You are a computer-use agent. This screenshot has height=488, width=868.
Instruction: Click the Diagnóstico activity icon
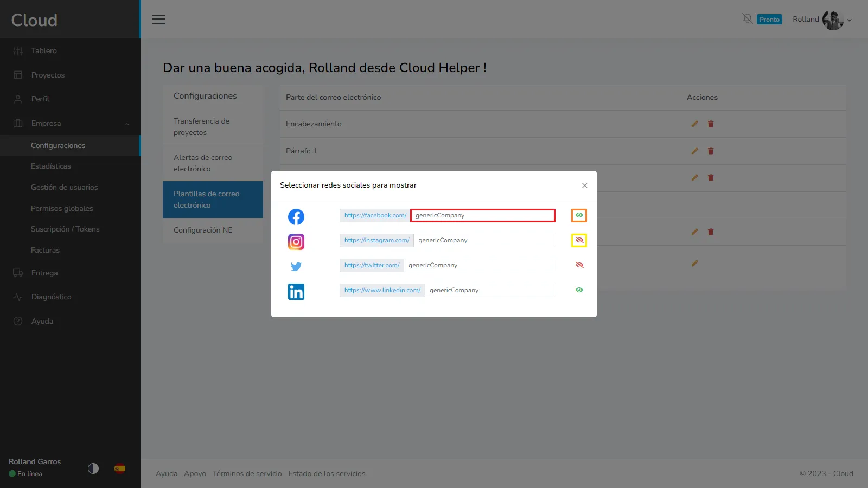[18, 297]
